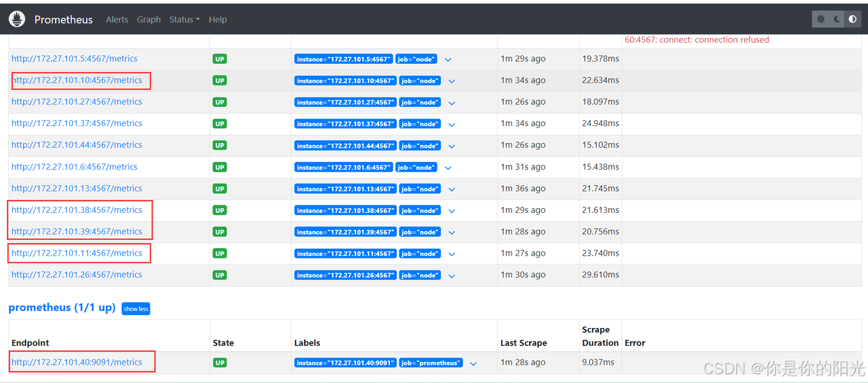
Task: Click the instance="172.27.101.5:4567" label badge
Action: coord(343,59)
